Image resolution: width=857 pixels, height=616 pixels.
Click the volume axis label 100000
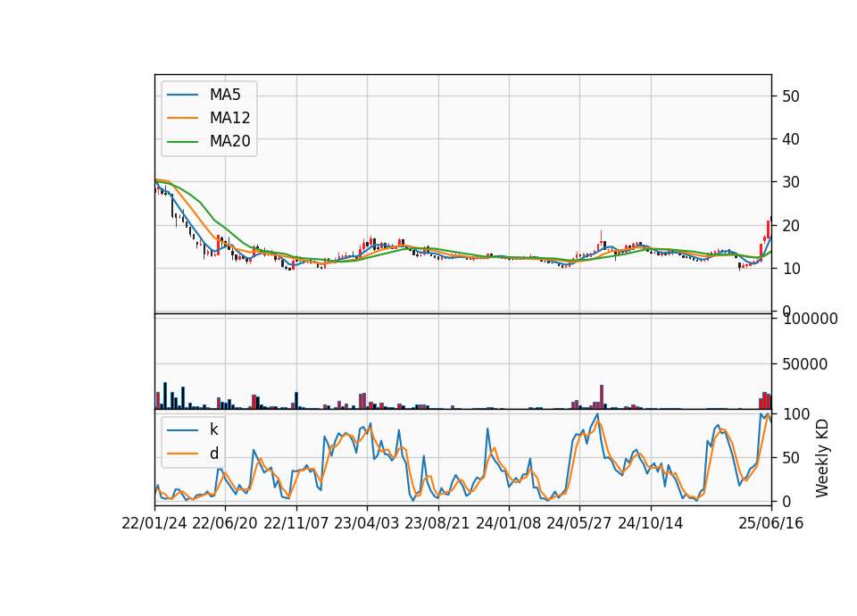pos(810,319)
